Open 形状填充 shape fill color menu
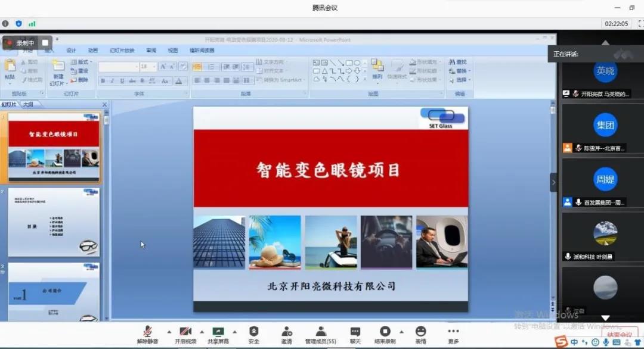Screen dimensions: 644x349 tap(425, 62)
